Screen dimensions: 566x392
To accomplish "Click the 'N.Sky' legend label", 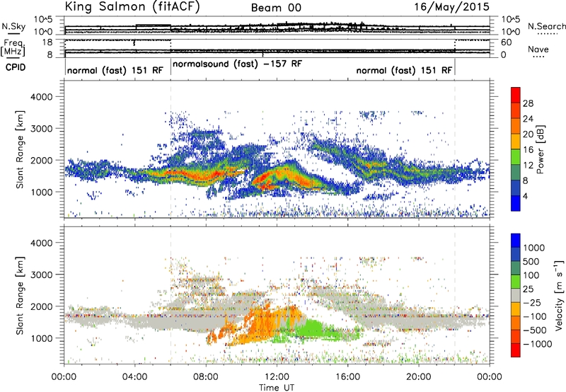I will pyautogui.click(x=13, y=26).
